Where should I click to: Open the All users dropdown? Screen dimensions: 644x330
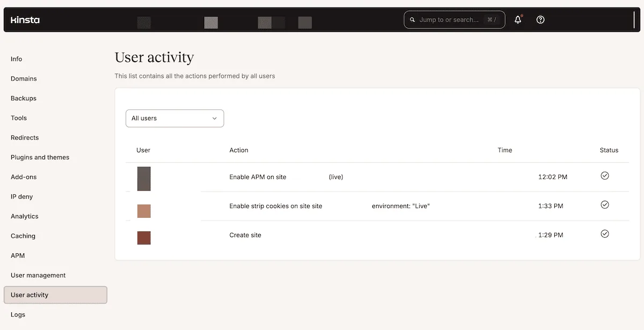[174, 118]
